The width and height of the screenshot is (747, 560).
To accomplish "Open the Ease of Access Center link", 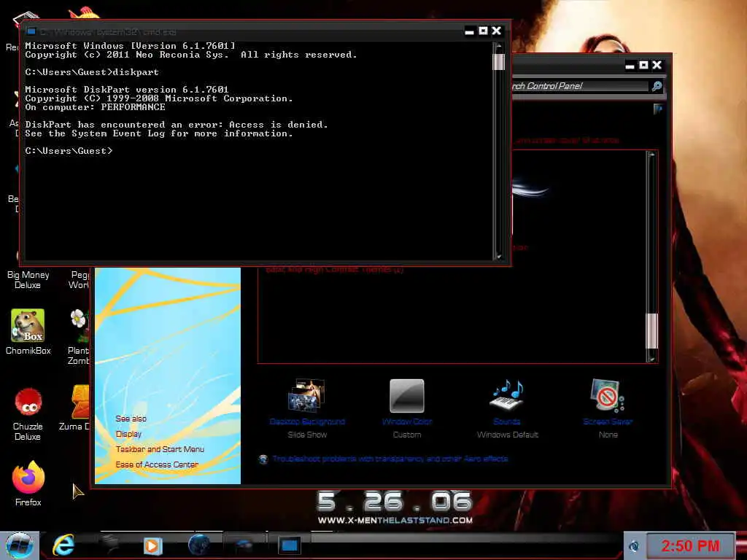I will [157, 464].
